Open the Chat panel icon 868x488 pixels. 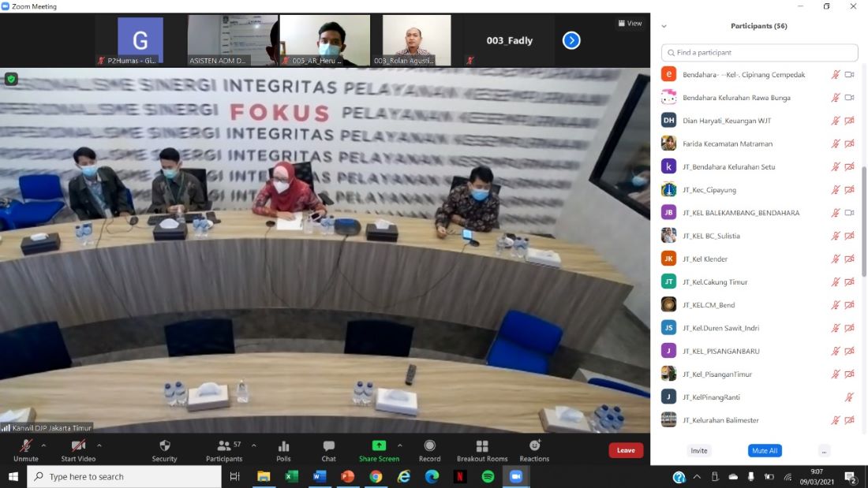point(328,446)
